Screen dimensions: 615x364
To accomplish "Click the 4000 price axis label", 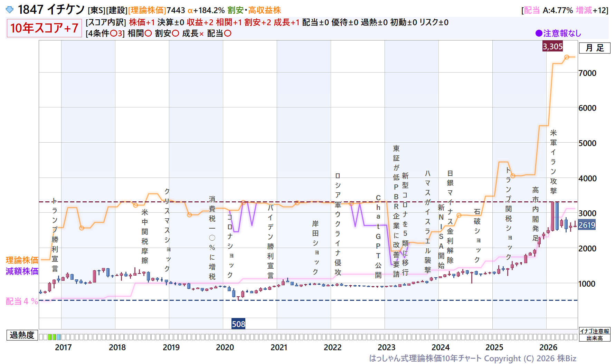I will click(587, 179).
